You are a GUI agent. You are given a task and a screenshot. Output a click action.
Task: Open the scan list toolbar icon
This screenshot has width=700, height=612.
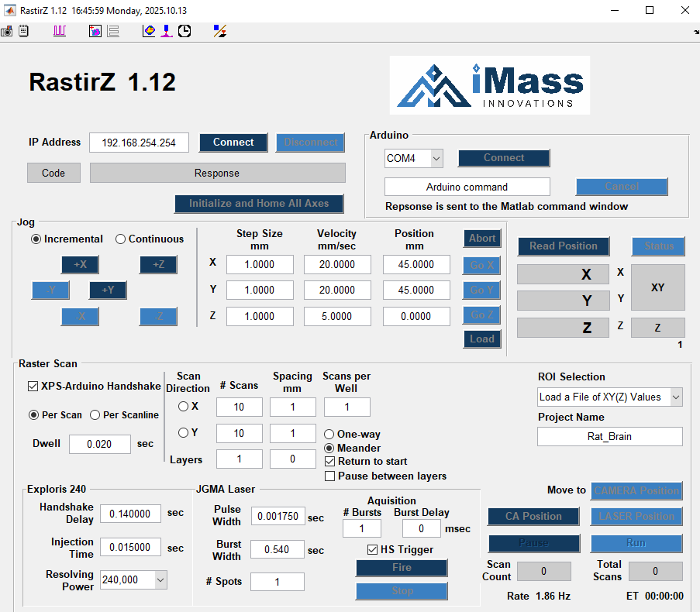[x=113, y=31]
